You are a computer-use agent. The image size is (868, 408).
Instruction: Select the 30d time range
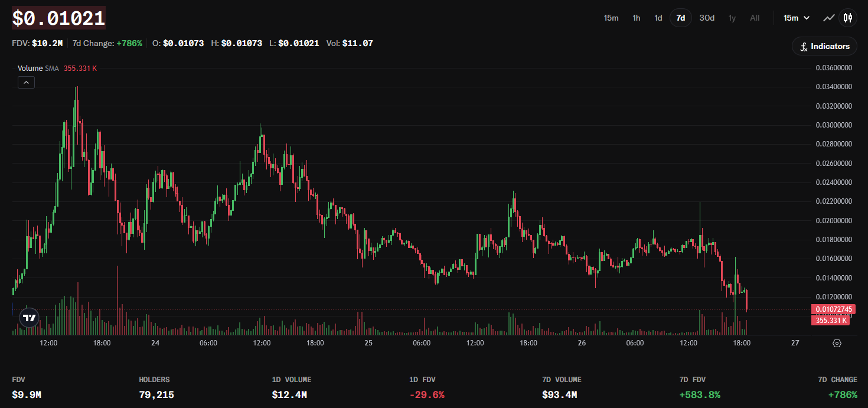(707, 18)
